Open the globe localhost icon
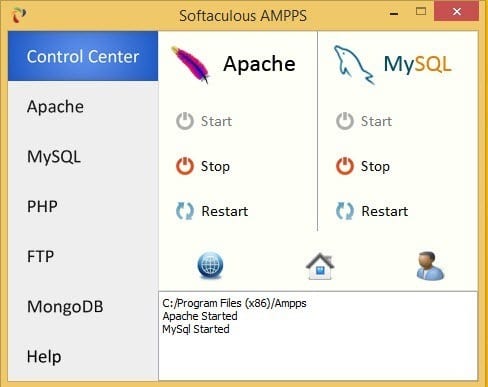Image resolution: width=488 pixels, height=387 pixels. [210, 265]
